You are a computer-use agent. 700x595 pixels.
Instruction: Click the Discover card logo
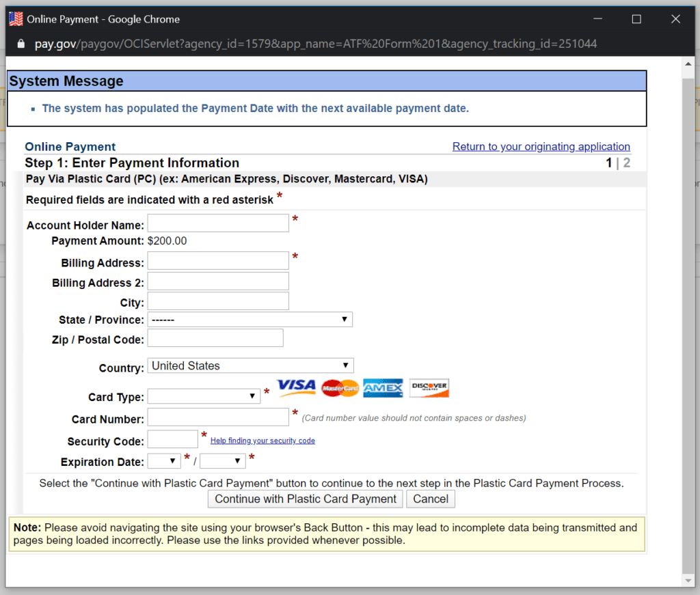coord(429,387)
